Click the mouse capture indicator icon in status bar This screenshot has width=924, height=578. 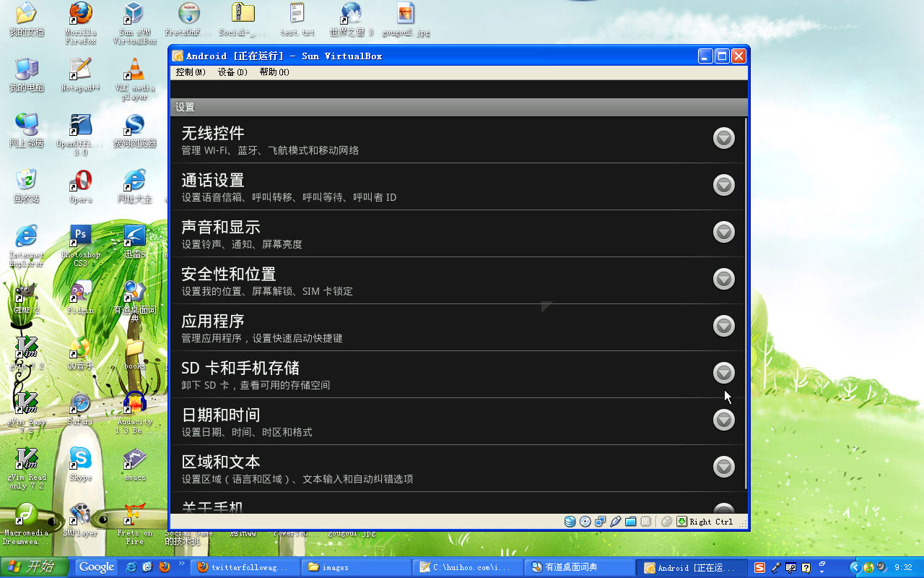click(667, 522)
